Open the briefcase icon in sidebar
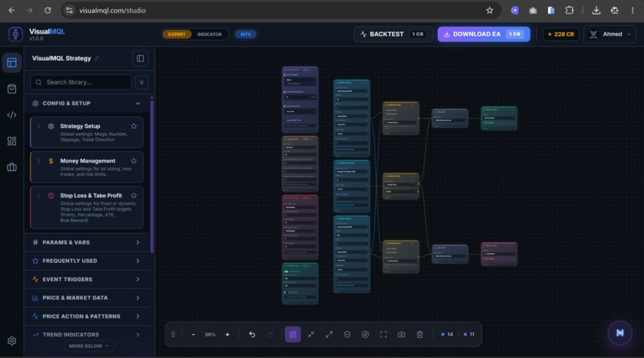 click(11, 167)
